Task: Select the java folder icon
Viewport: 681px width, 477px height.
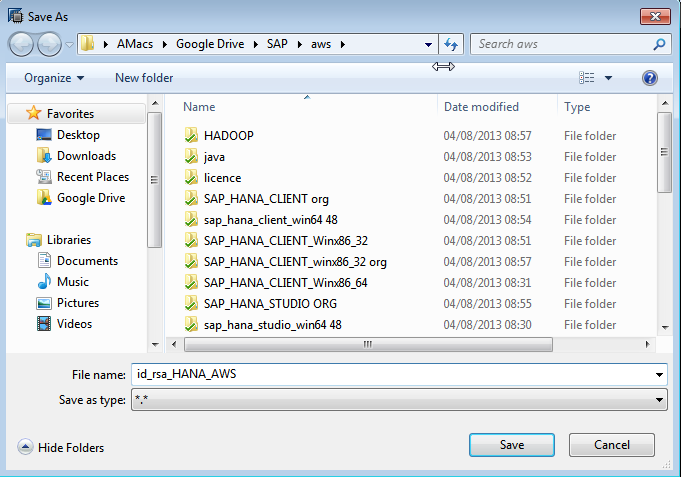Action: 191,156
